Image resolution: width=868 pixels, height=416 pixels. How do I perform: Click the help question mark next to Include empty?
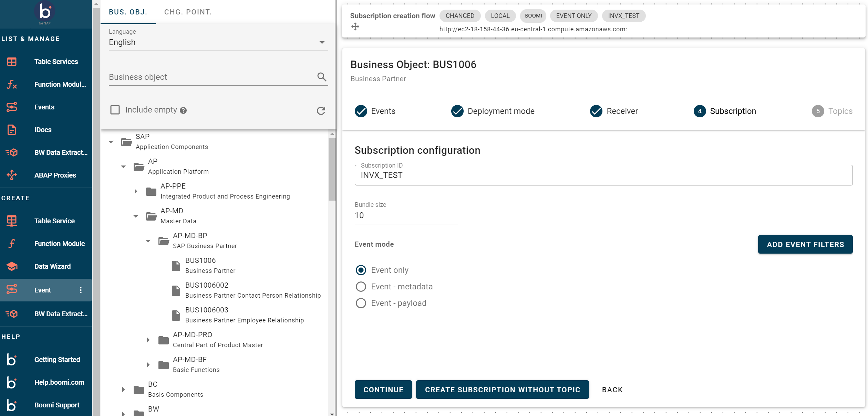click(183, 110)
